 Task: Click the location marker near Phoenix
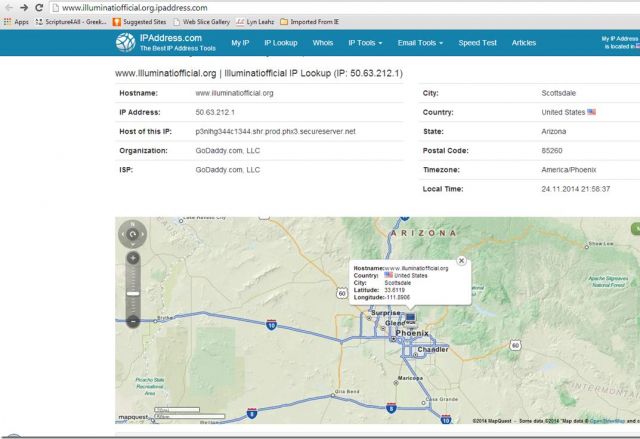point(411,318)
